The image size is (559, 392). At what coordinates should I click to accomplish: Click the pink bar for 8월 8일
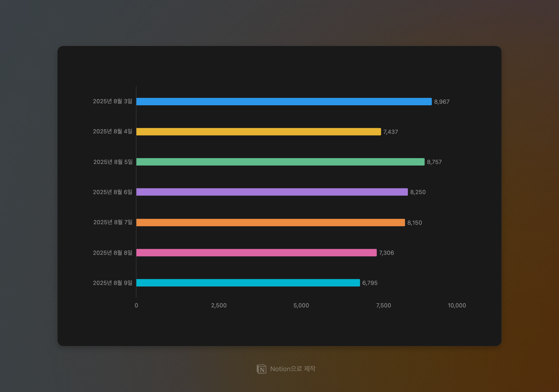256,253
